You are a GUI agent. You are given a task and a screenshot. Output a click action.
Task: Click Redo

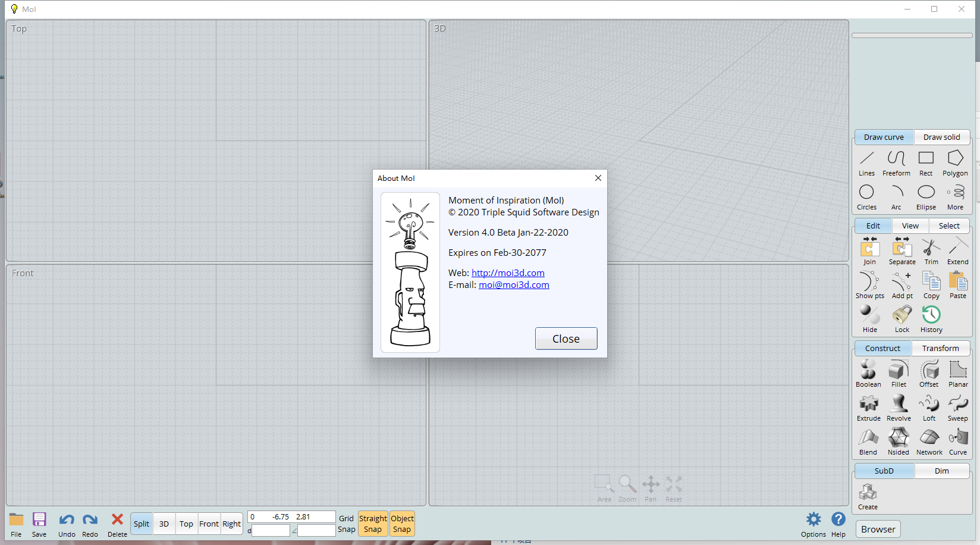pyautogui.click(x=90, y=524)
